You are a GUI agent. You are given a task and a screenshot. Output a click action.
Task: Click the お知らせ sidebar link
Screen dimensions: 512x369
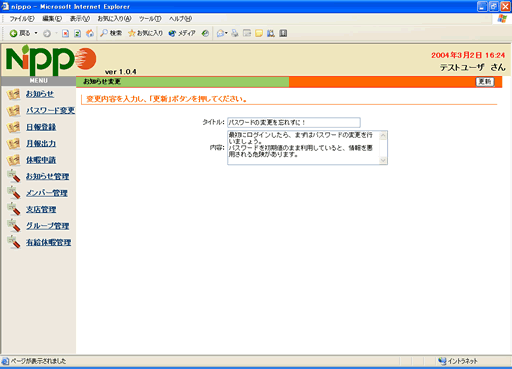[x=40, y=94]
